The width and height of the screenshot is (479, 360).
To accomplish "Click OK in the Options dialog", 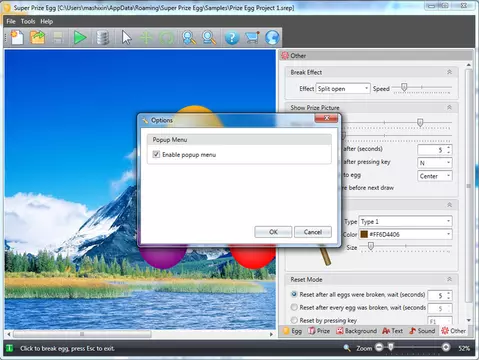I will click(x=273, y=232).
